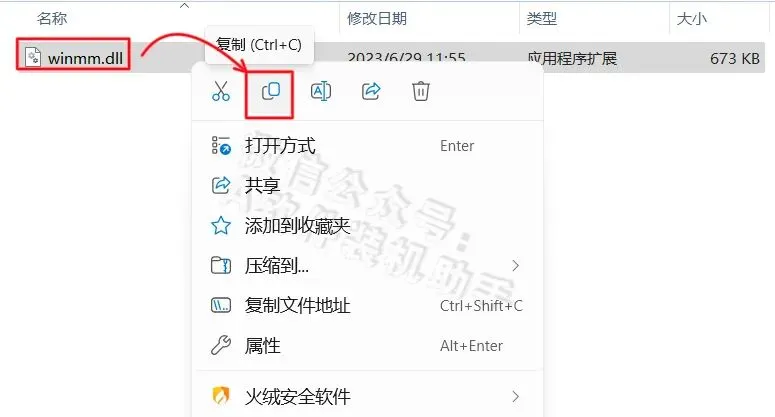Click the Cut scissors icon
Screen dimensions: 775x417
click(x=221, y=91)
